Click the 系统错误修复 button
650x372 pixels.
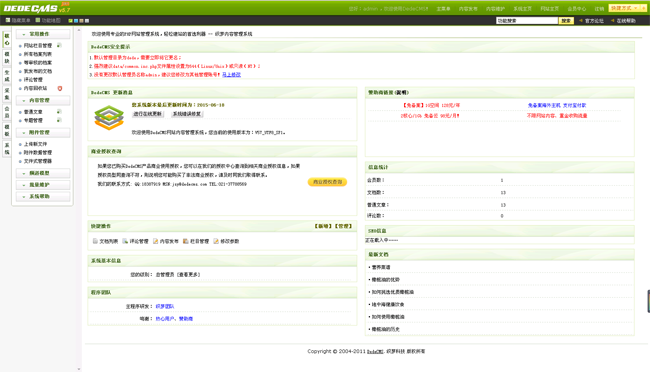click(x=187, y=114)
